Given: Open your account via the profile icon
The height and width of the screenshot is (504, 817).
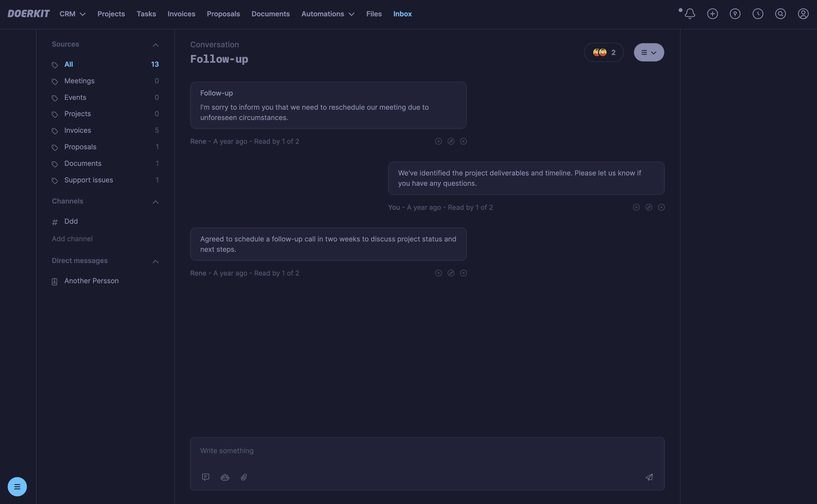Looking at the screenshot, I should 803,14.
